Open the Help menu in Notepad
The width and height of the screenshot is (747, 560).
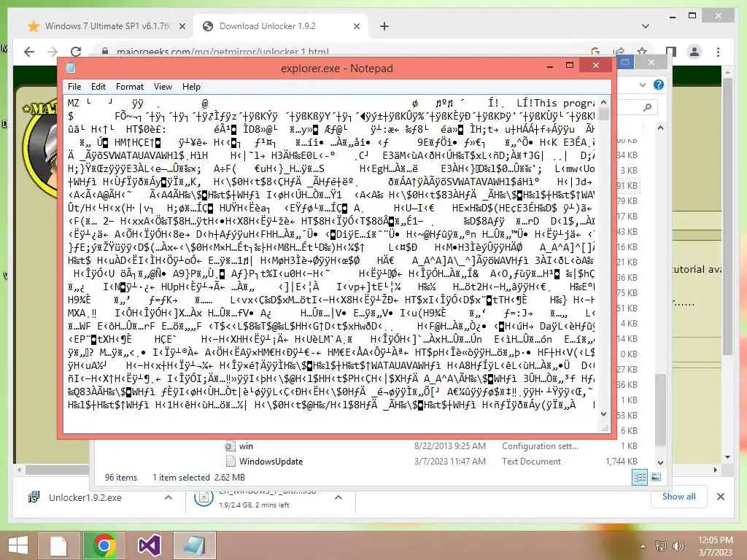click(191, 87)
